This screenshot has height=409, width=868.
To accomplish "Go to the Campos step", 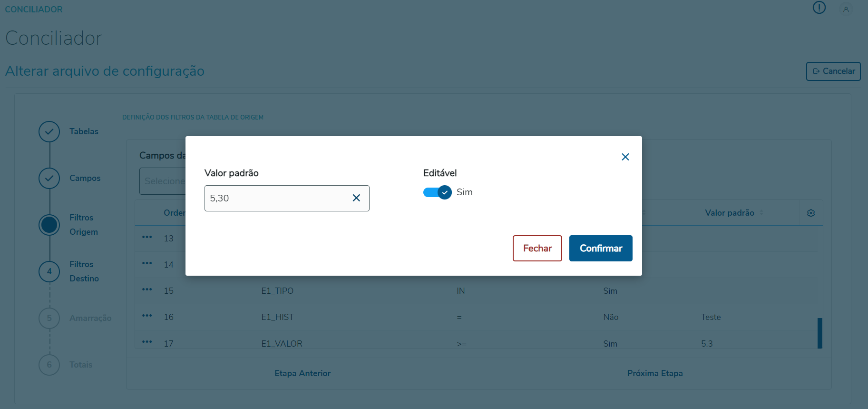I will point(49,179).
